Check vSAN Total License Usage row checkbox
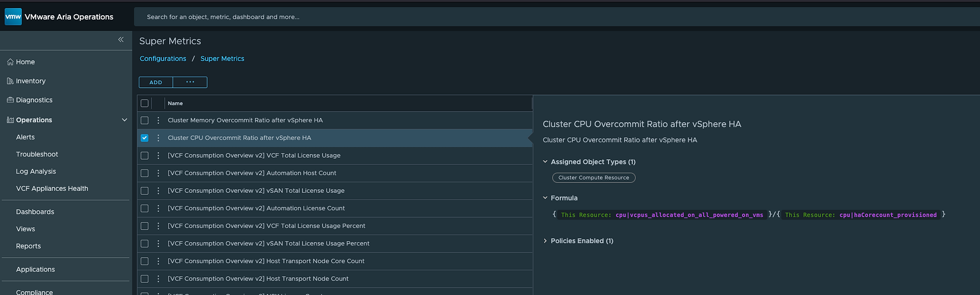This screenshot has width=980, height=295. (144, 191)
